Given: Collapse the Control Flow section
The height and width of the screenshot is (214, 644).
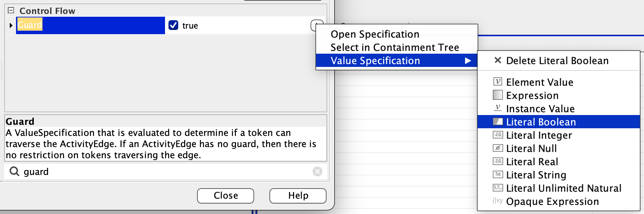Looking at the screenshot, I should click(11, 10).
